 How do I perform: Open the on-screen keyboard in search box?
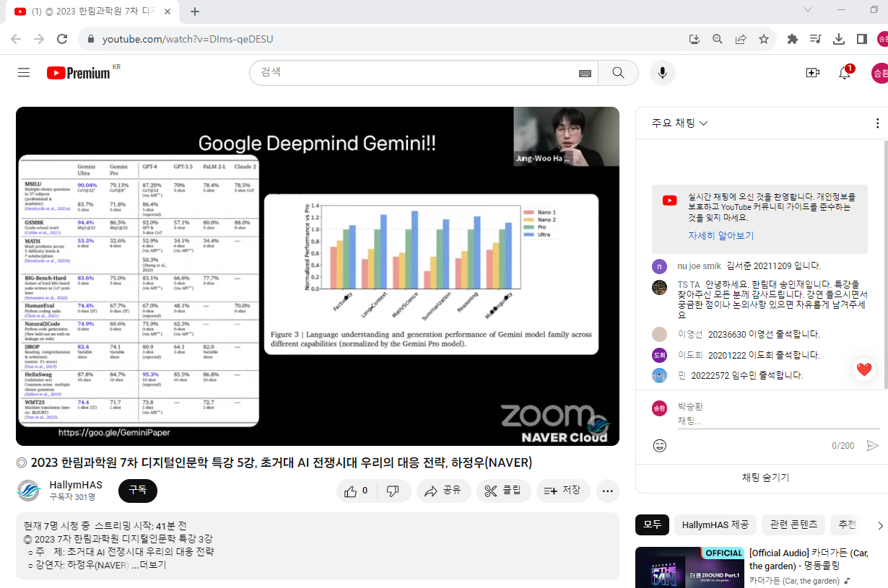tap(585, 73)
